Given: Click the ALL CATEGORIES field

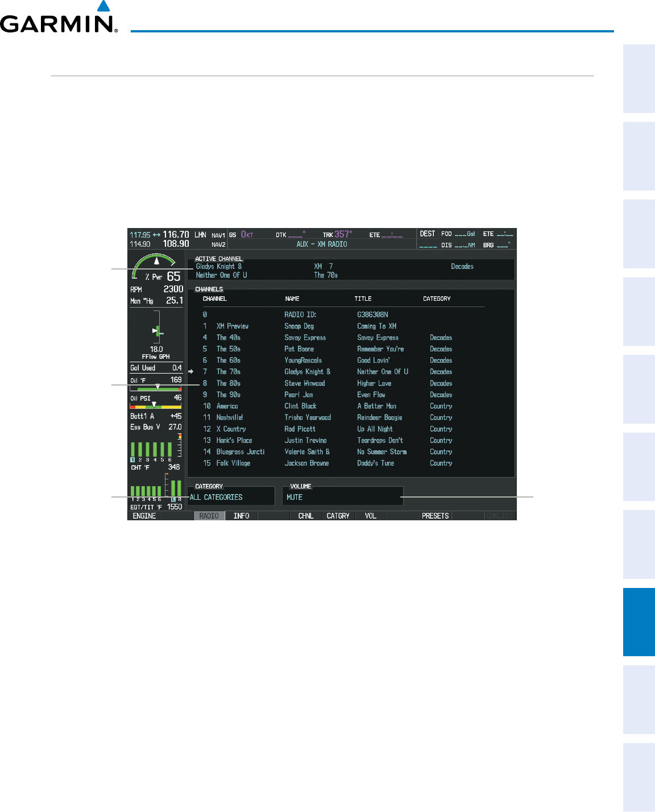Looking at the screenshot, I should tap(231, 497).
